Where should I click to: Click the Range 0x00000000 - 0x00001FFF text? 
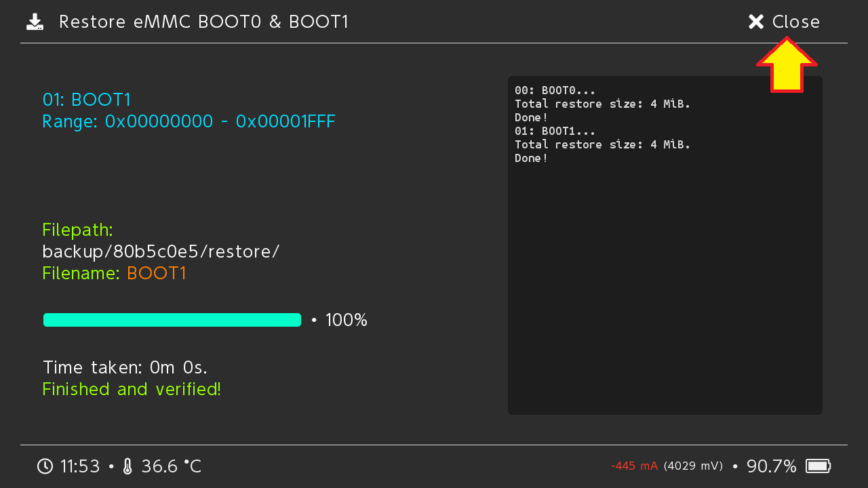pyautogui.click(x=189, y=122)
